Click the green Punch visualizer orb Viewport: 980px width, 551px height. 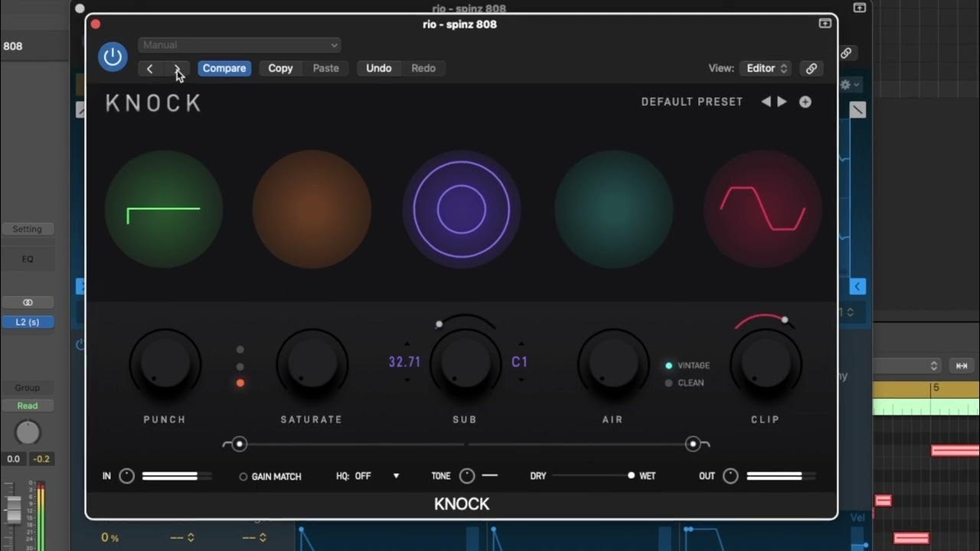(x=164, y=209)
